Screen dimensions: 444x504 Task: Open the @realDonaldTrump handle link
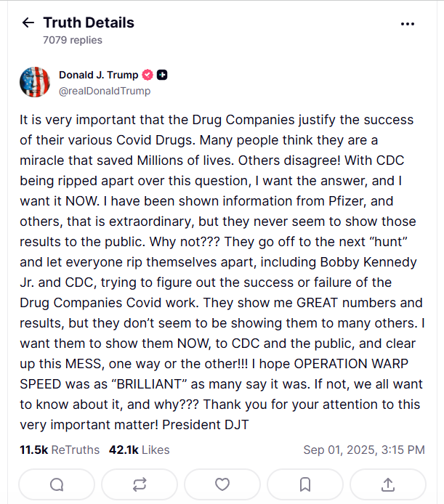coord(105,91)
